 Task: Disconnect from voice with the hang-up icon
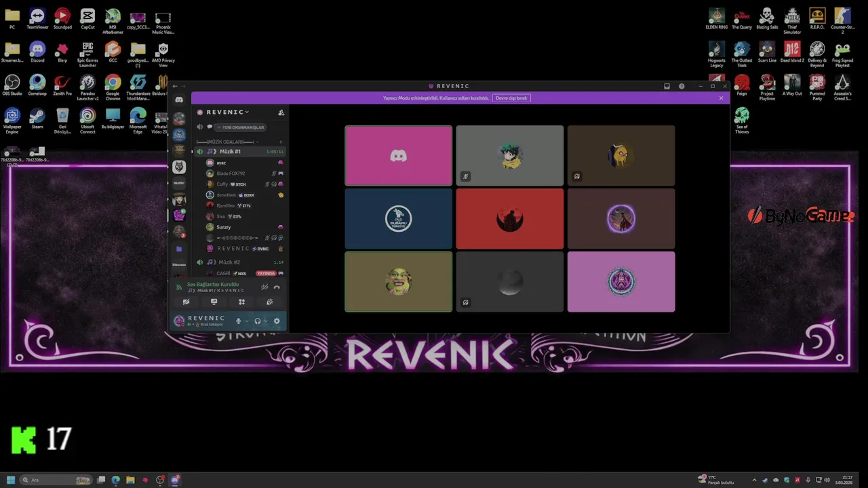click(277, 287)
